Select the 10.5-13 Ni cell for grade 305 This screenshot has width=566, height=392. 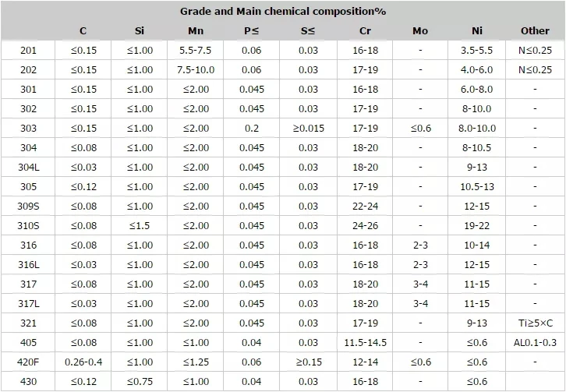[x=477, y=186]
